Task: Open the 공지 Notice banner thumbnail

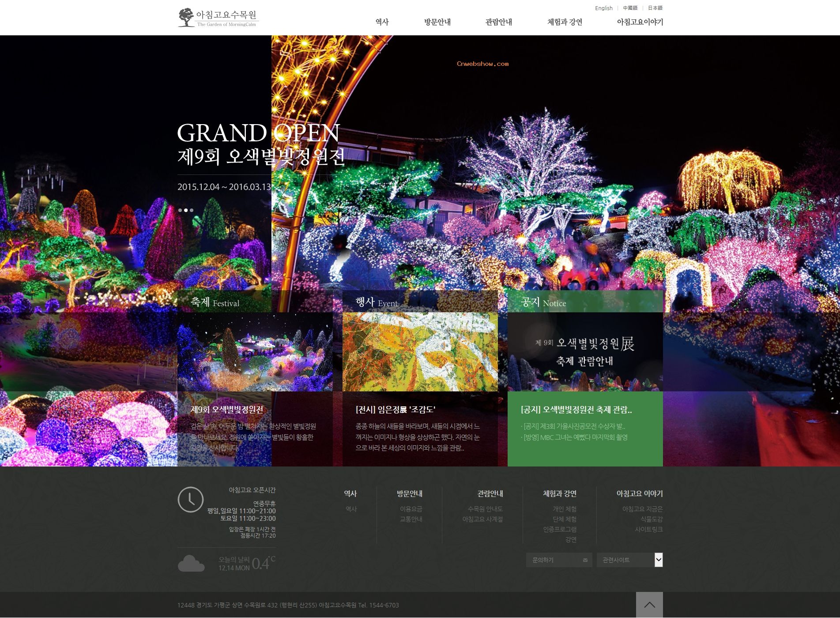Action: [585, 352]
